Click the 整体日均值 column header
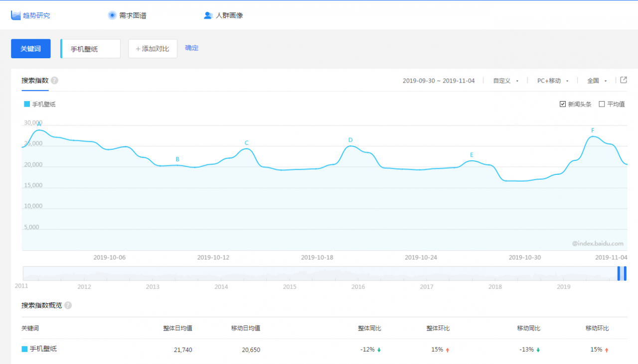Image resolution: width=638 pixels, height=364 pixels. pos(177,328)
